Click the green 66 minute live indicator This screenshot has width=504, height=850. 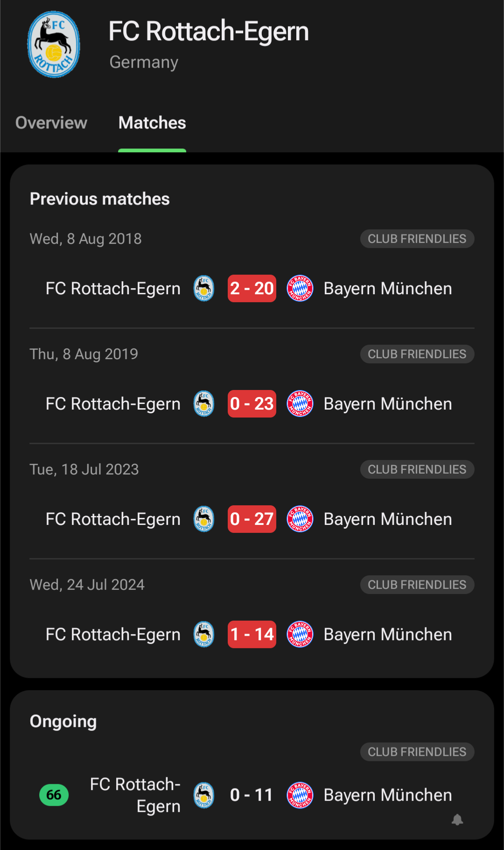pyautogui.click(x=54, y=795)
